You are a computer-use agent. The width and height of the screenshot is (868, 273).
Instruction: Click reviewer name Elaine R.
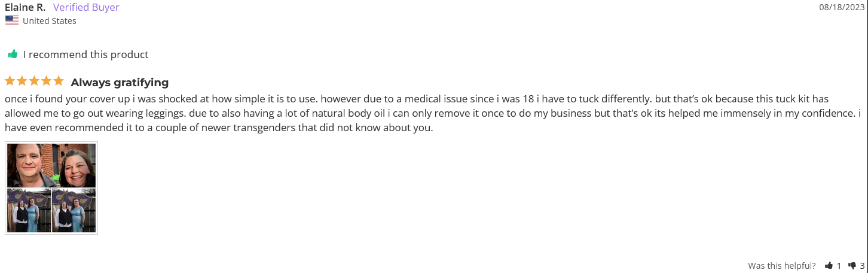tap(25, 7)
